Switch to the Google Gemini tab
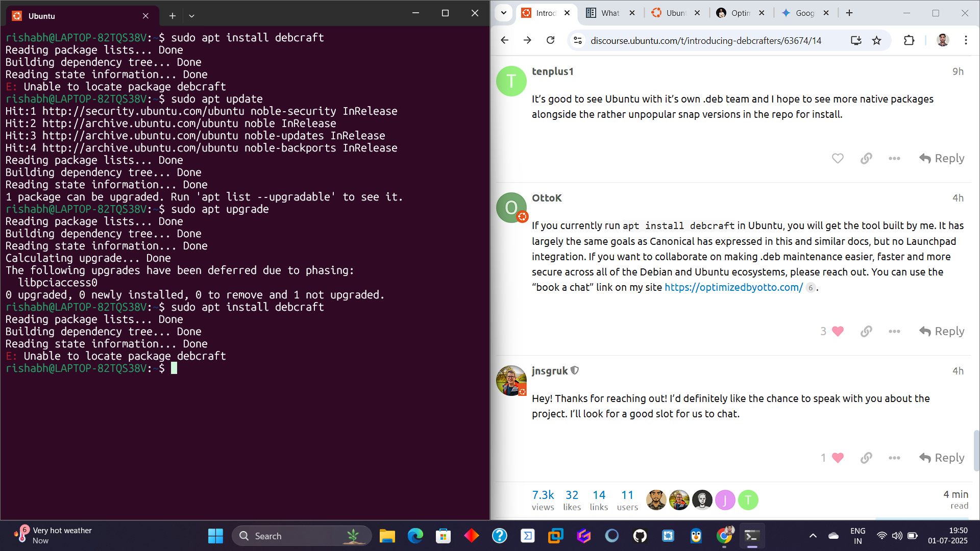980x551 pixels. [800, 13]
